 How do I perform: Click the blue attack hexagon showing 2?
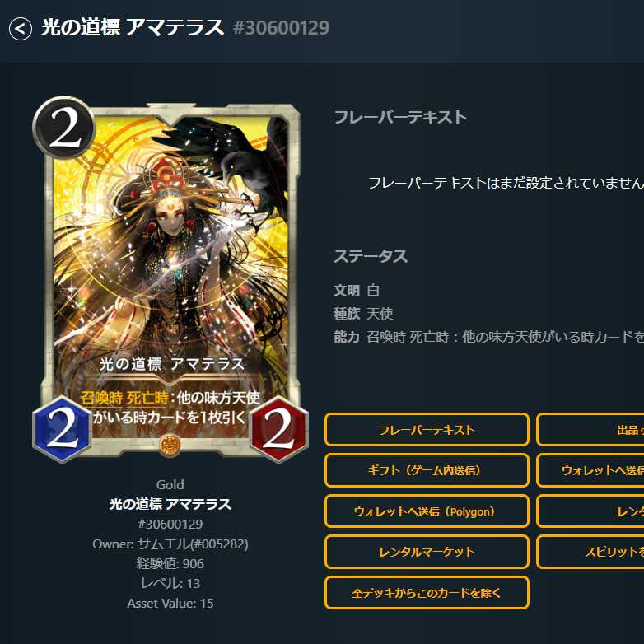pos(63,430)
